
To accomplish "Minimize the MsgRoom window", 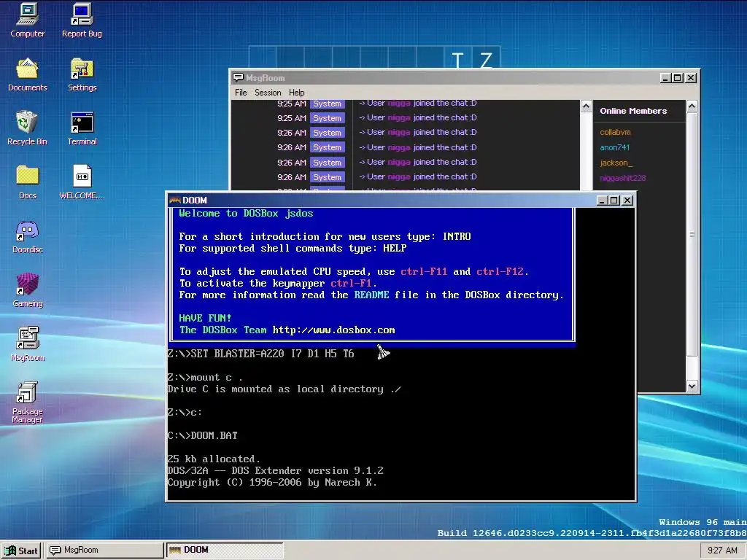I will click(x=665, y=77).
